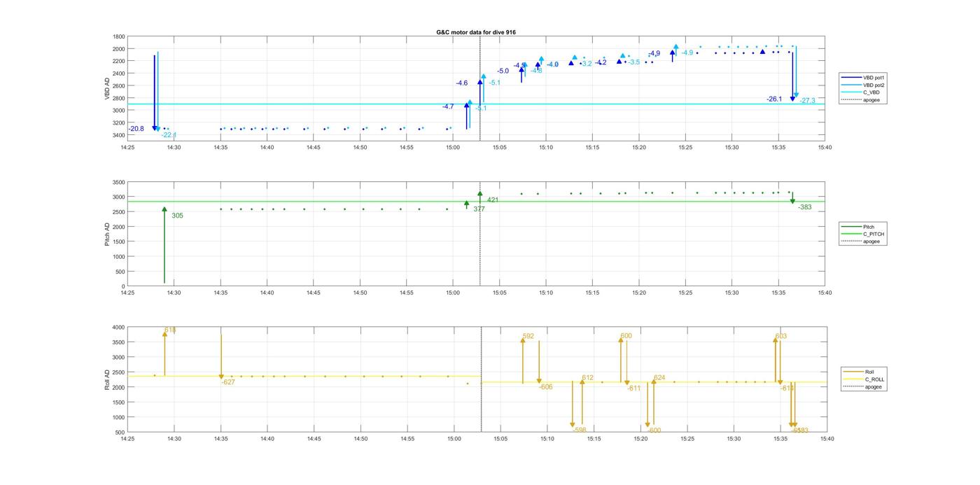Click the '421' pitch data label
The image size is (980, 485).
click(x=493, y=200)
